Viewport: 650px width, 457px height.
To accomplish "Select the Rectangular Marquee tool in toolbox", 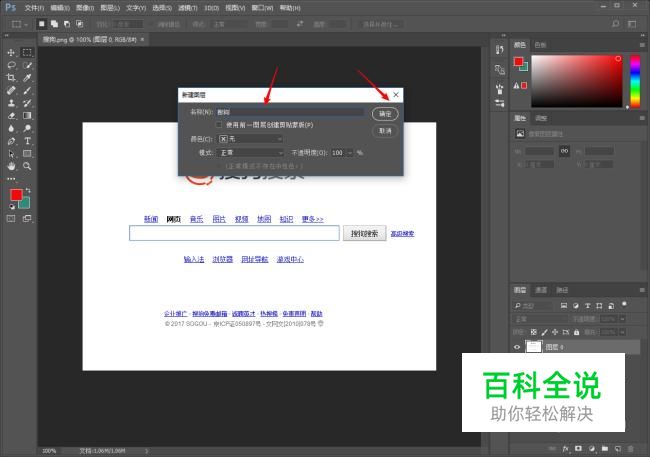I will click(27, 52).
